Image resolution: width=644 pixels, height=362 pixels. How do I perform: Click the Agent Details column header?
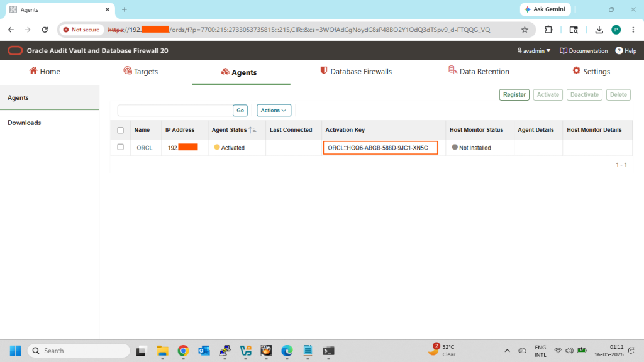(x=536, y=130)
